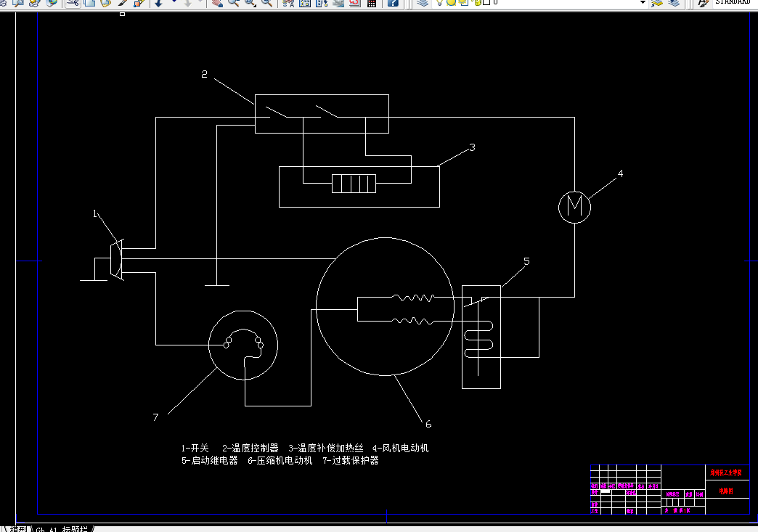Open the Sheet Set Manager icon
Screen dimensions: 758x532
point(338,2)
